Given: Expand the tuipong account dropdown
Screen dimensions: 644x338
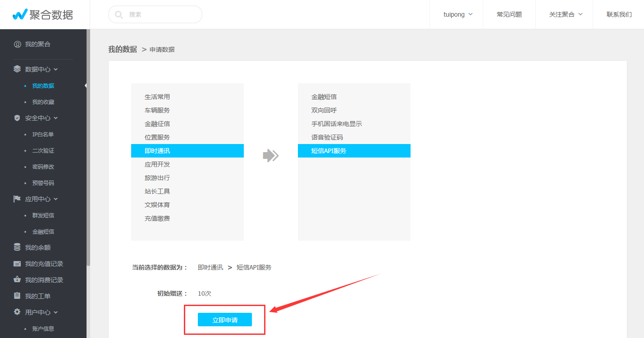Looking at the screenshot, I should [x=457, y=14].
